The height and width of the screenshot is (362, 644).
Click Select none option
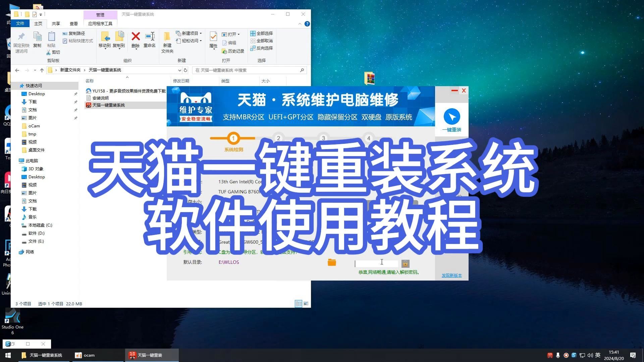coord(261,41)
